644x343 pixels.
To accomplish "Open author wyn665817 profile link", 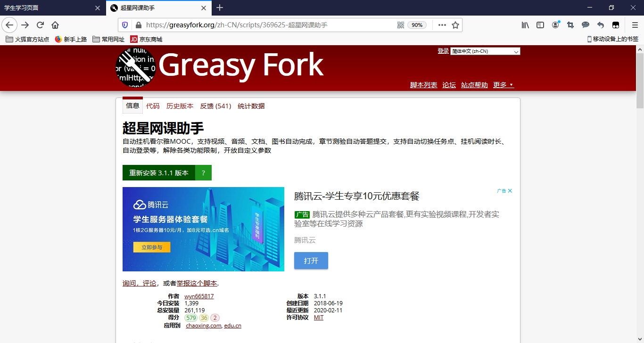I will coord(199,296).
